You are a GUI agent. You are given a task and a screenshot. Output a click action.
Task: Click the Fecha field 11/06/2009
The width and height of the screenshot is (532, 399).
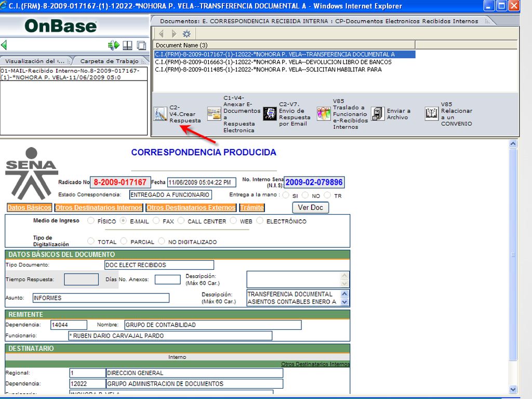click(202, 182)
